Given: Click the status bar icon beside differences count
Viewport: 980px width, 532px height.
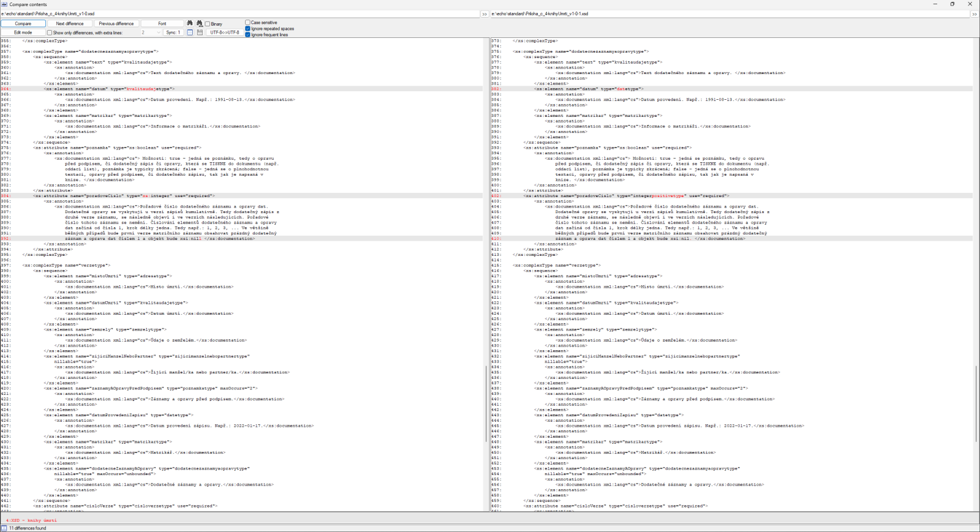Looking at the screenshot, I should [x=4, y=528].
